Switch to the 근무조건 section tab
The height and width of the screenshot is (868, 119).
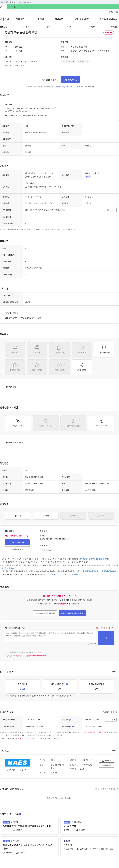[26, 27]
